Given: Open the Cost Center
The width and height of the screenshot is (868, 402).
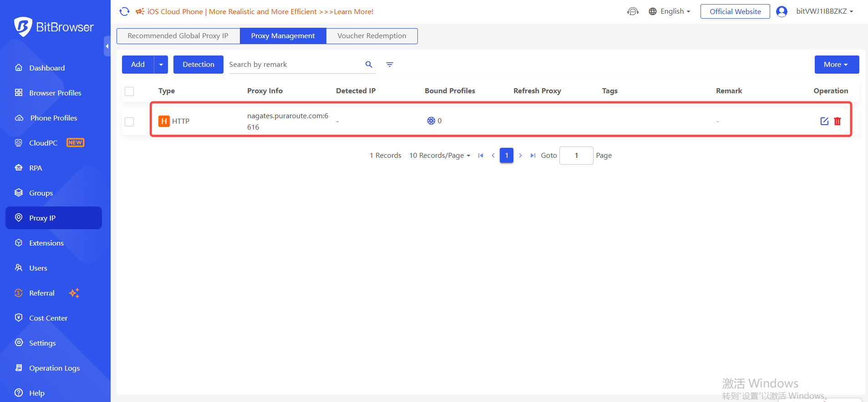Looking at the screenshot, I should click(54, 318).
